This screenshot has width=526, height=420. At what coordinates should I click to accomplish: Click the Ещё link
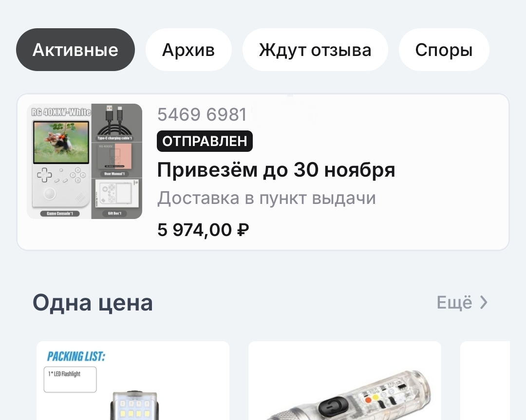[454, 303]
